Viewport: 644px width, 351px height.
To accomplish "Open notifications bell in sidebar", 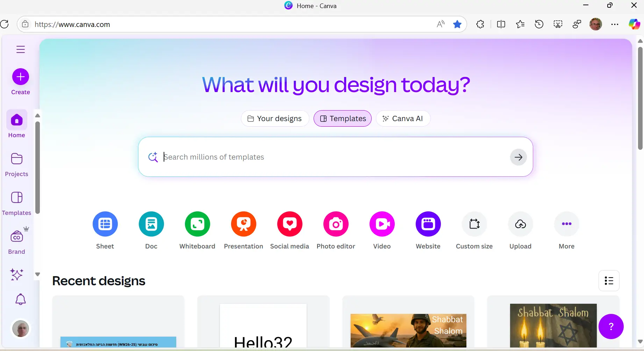I will [21, 299].
